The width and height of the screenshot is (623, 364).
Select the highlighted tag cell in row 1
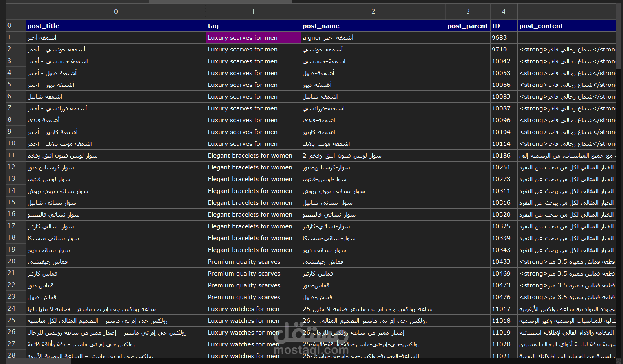pos(254,38)
